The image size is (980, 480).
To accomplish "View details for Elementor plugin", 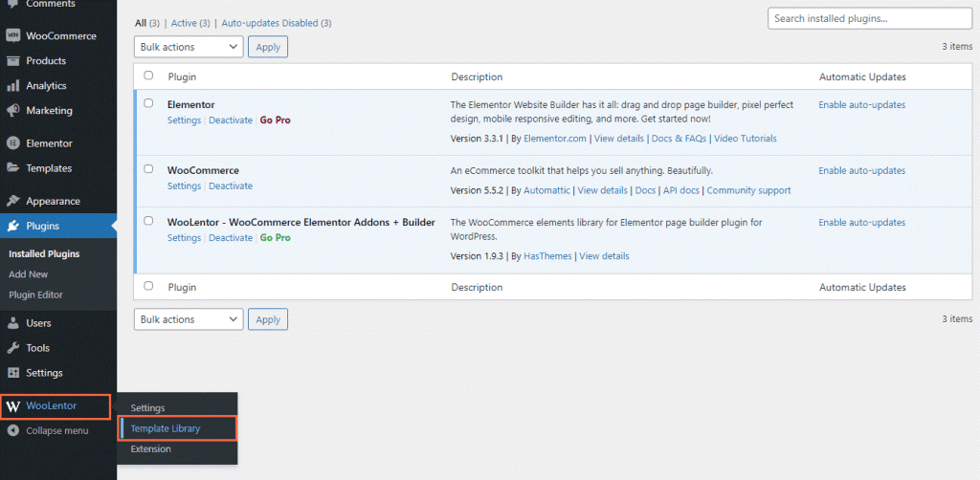I will pyautogui.click(x=619, y=139).
